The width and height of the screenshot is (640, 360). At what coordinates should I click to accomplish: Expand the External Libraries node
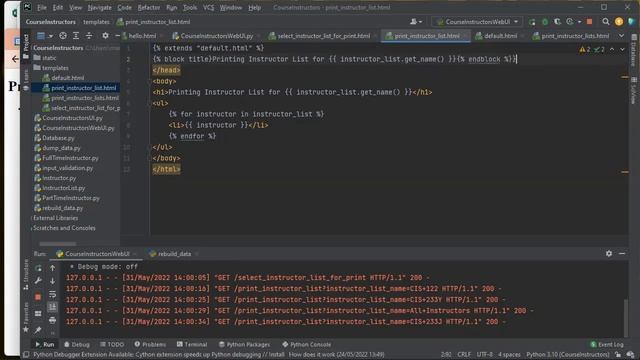click(56, 218)
